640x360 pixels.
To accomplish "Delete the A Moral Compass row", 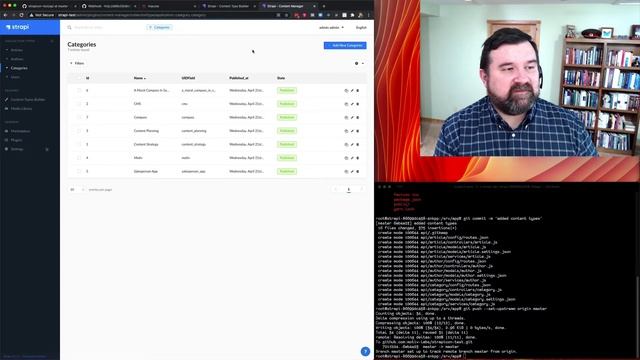I will pyautogui.click(x=358, y=91).
